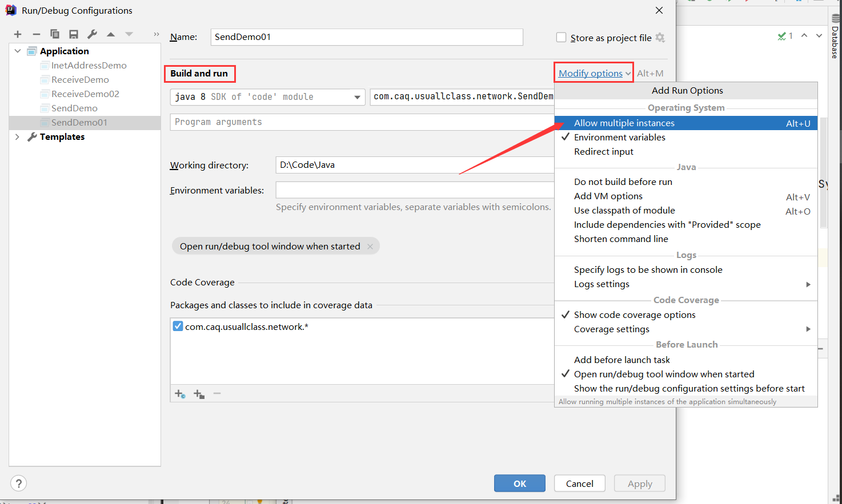Open the Modify options link

pos(592,72)
